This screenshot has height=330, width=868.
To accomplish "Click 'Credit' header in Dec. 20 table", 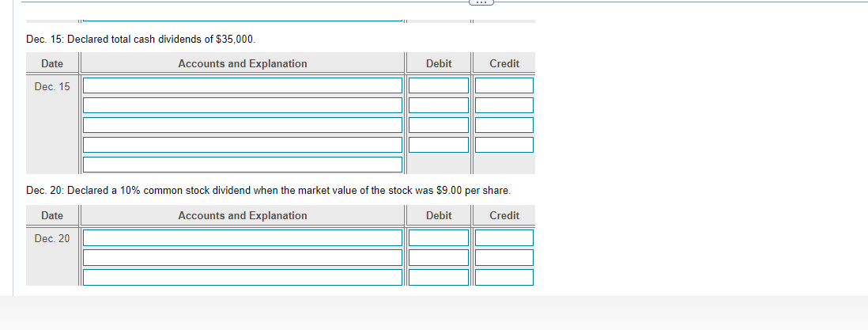I will click(504, 216).
